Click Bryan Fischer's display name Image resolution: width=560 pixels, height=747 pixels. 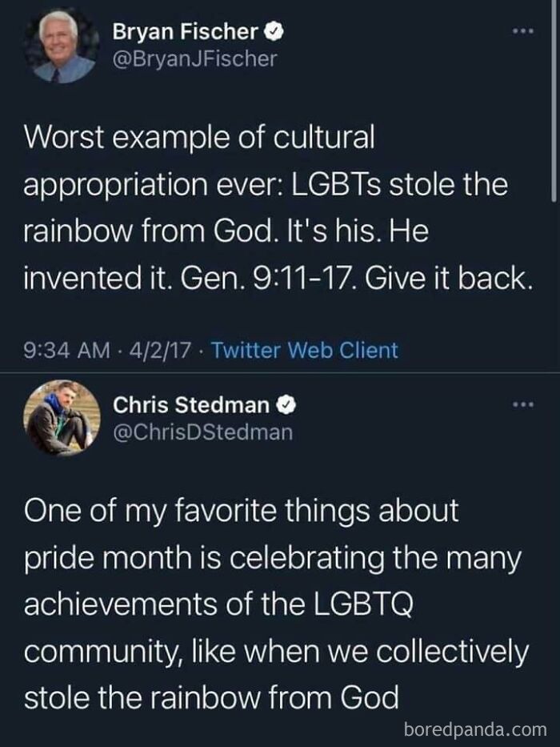(x=186, y=32)
